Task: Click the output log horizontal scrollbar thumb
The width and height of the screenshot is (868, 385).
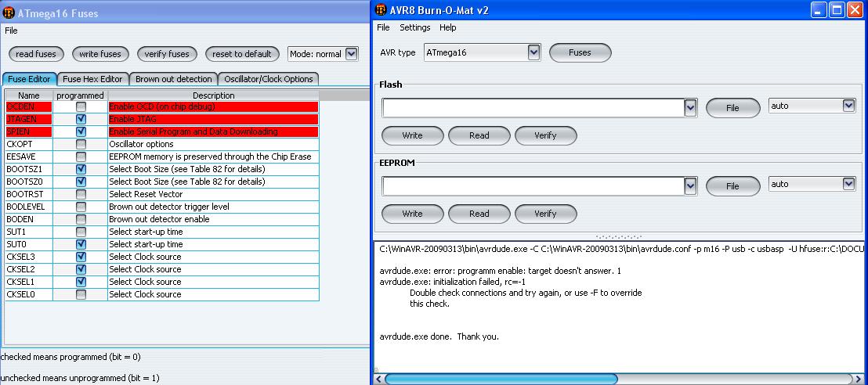Action: click(x=501, y=379)
